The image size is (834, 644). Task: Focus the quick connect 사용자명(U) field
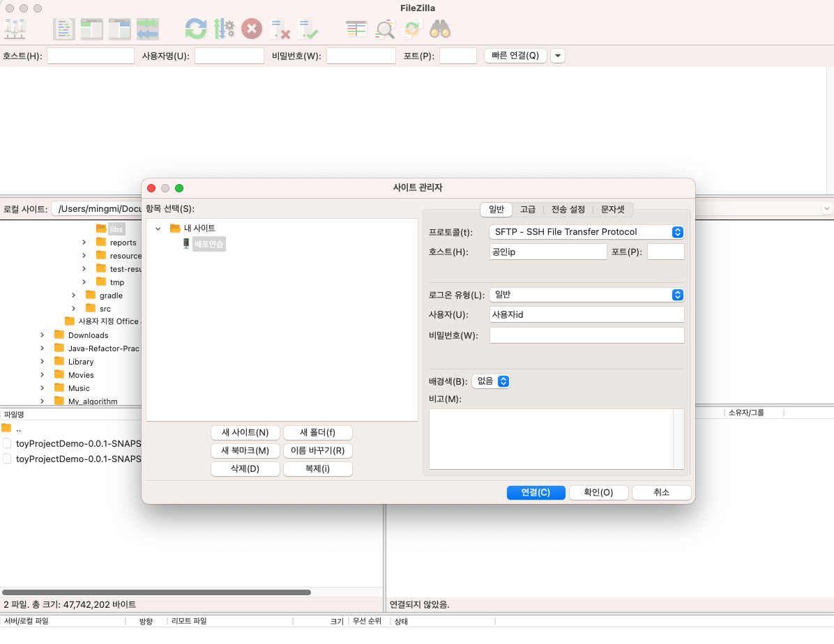(x=229, y=56)
